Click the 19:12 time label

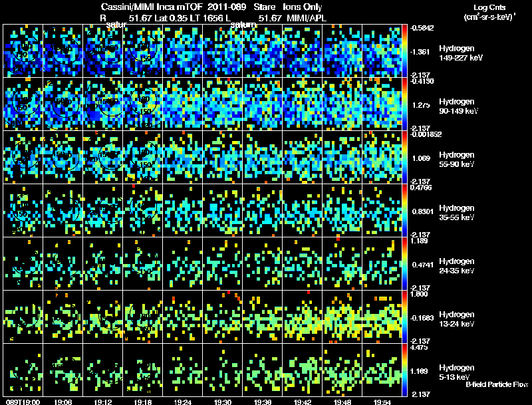click(x=103, y=402)
